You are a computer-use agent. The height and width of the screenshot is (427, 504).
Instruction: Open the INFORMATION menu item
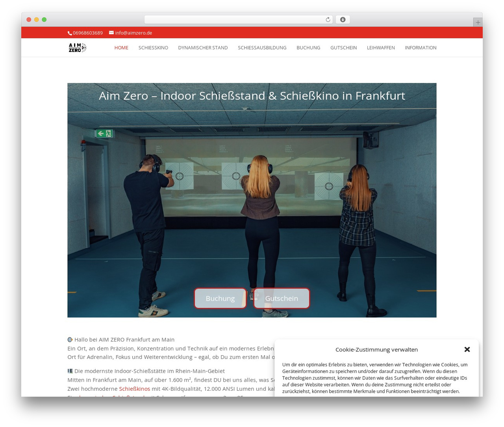[421, 48]
